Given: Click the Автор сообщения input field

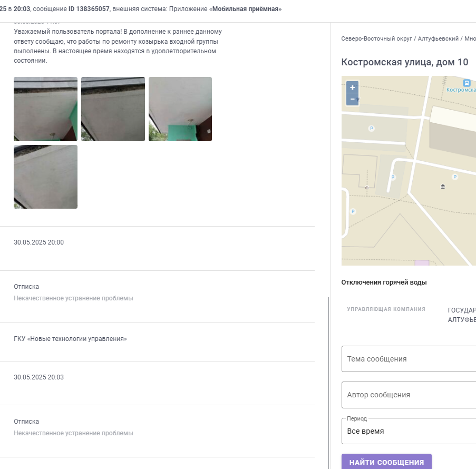Looking at the screenshot, I should [409, 395].
